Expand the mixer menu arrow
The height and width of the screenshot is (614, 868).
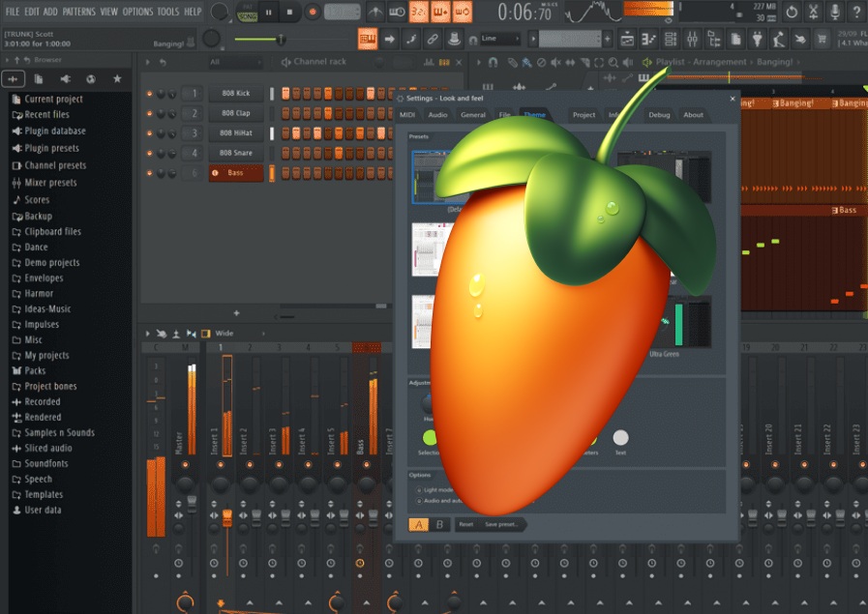tap(148, 334)
